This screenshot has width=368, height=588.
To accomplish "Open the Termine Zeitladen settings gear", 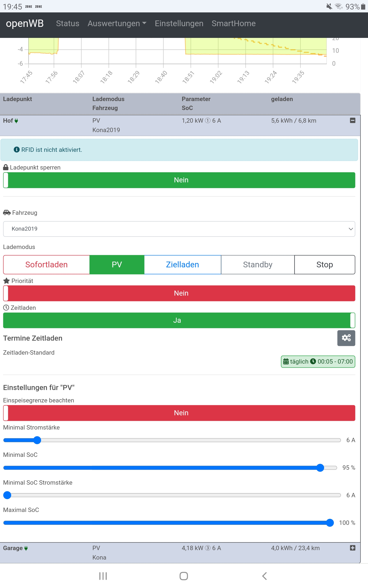I will 346,338.
